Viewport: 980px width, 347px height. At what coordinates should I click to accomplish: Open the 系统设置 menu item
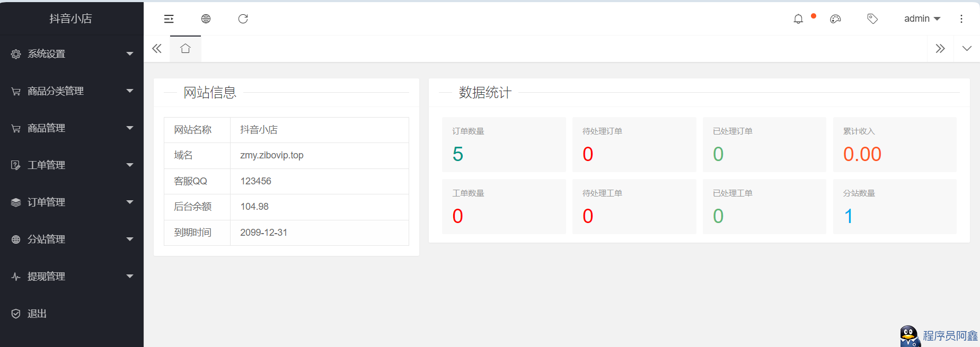tap(72, 54)
